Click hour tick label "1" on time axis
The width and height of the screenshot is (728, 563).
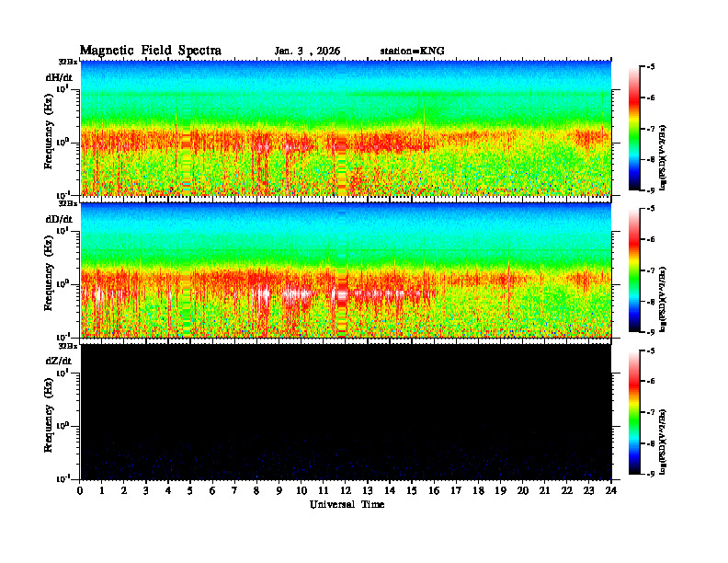click(102, 490)
